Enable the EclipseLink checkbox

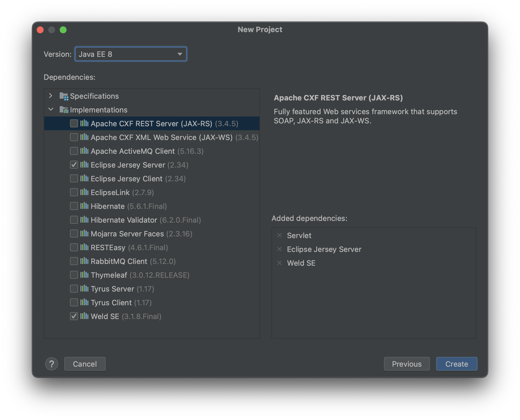(x=74, y=192)
